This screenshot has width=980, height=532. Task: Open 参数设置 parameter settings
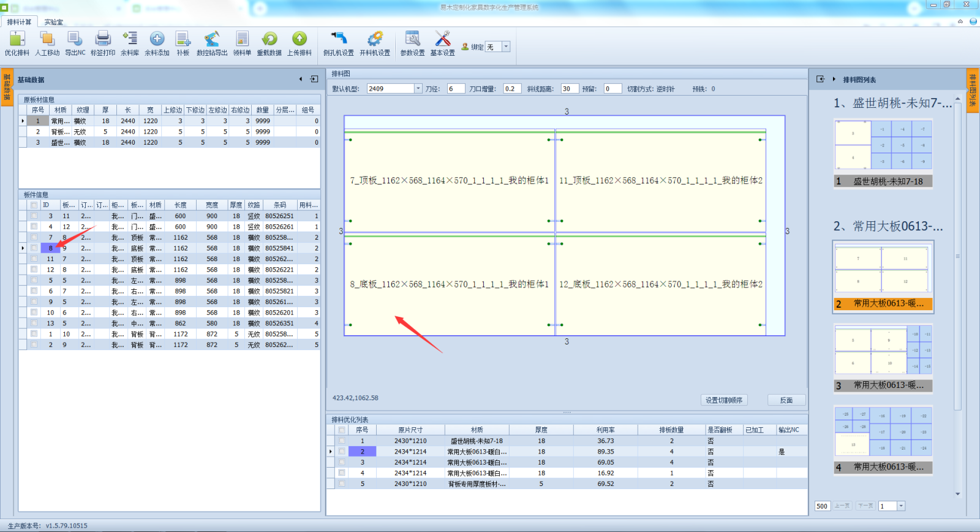click(x=413, y=44)
